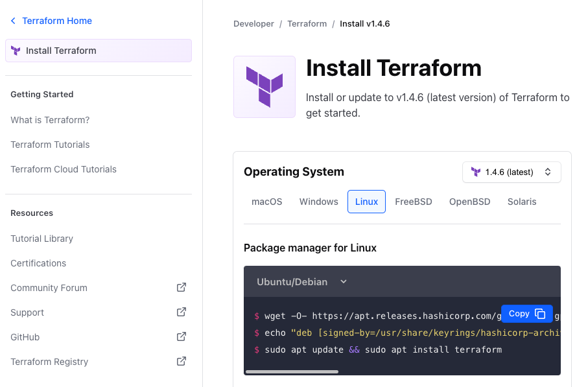
Task: Switch to Solaris tab
Action: tap(522, 202)
